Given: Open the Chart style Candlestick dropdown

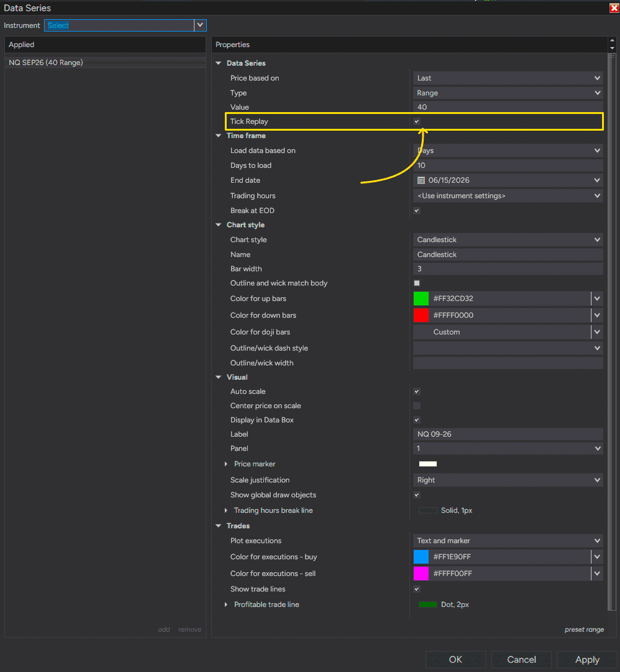Looking at the screenshot, I should 508,240.
